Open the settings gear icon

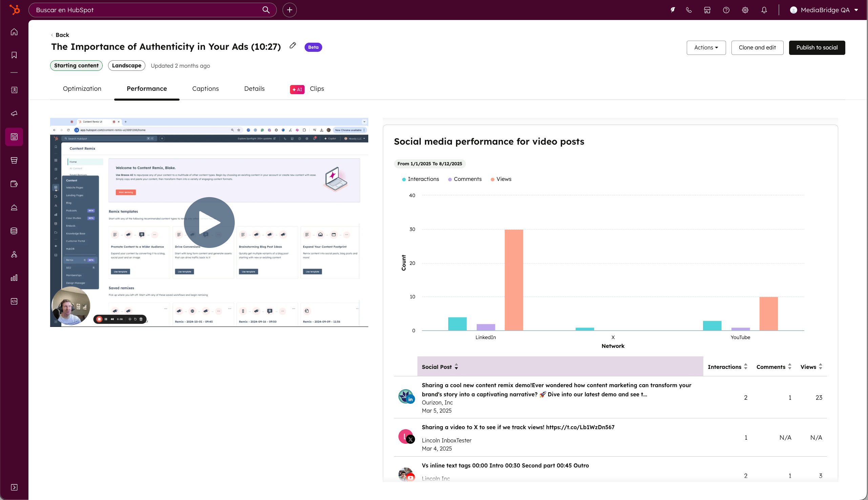click(x=745, y=10)
